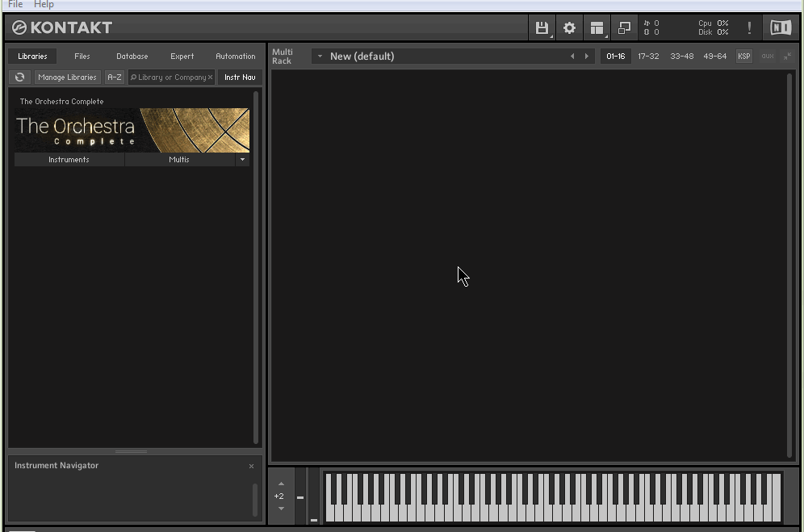Toggle the aux sends panel

point(768,56)
